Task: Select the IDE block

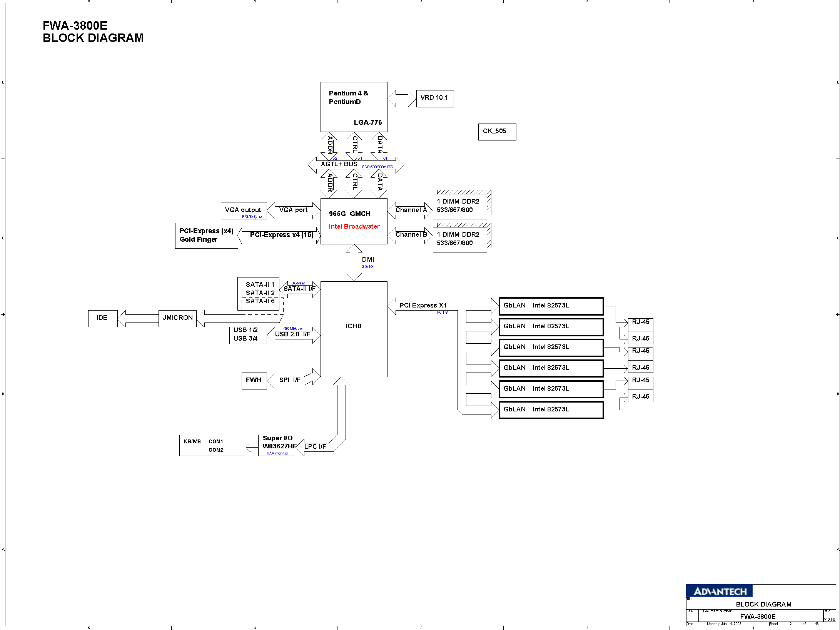Action: tap(102, 318)
